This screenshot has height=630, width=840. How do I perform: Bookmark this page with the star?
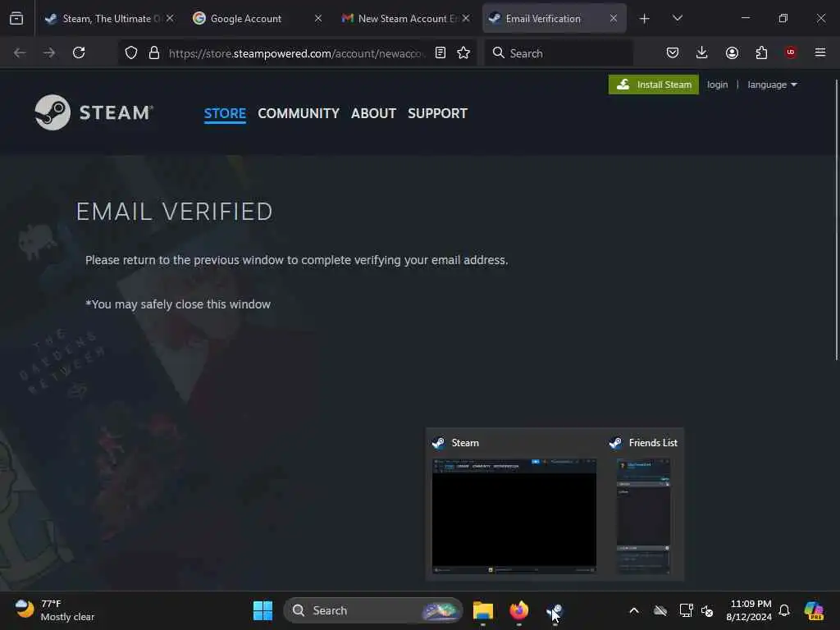coord(463,52)
